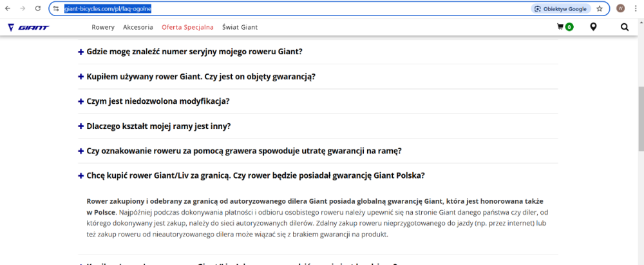Viewport: 644px width, 265px height.
Task: Click the Giant logo
Action: [x=28, y=27]
